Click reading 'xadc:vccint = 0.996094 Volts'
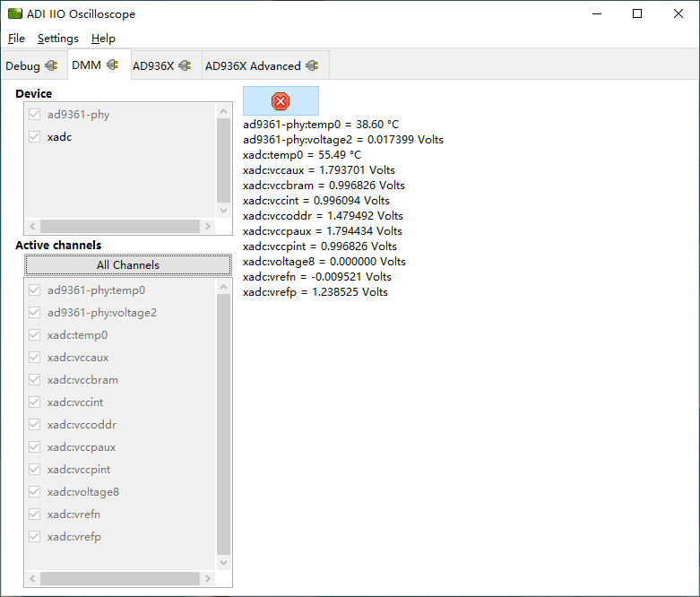Screen dimensions: 700x597 click(316, 201)
